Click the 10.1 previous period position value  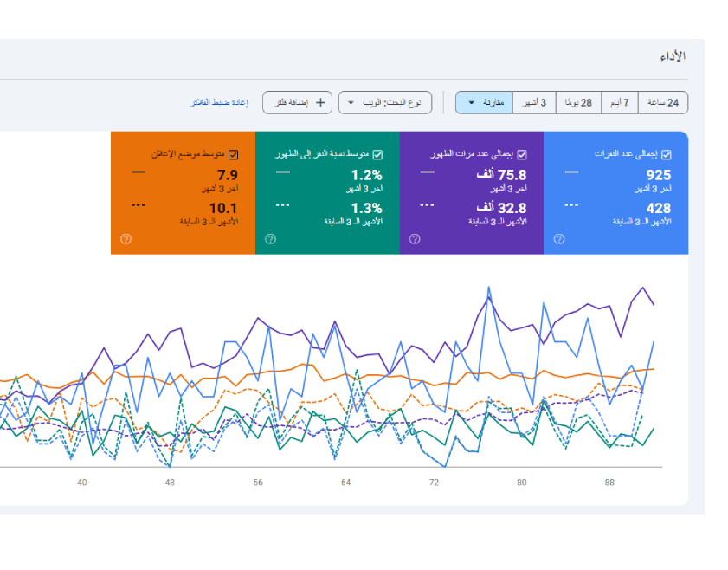223,208
